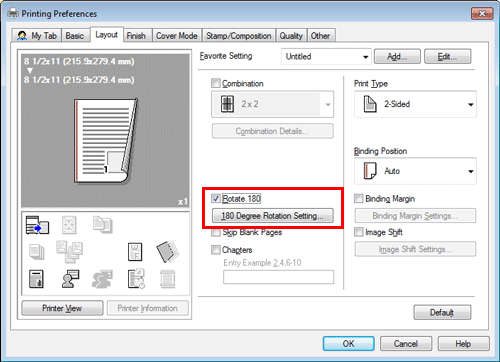Open the Basic tab
The height and width of the screenshot is (362, 500).
pos(75,35)
